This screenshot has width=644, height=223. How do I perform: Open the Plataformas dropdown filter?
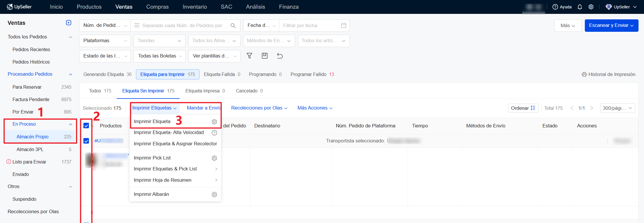tap(105, 41)
